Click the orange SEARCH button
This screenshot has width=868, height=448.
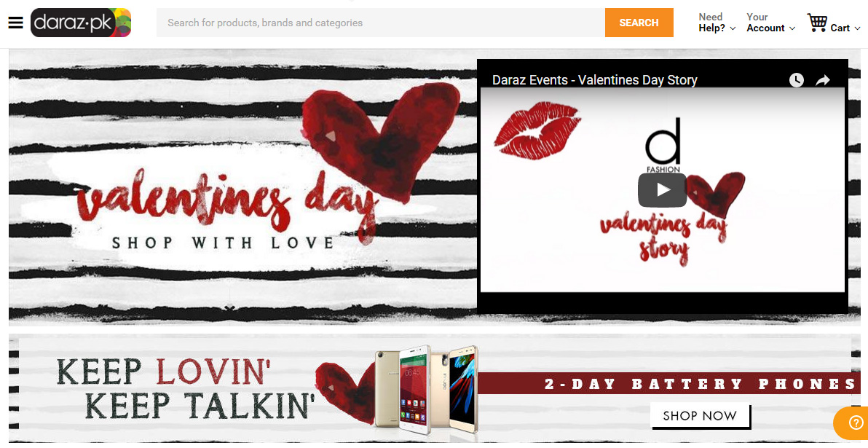tap(639, 23)
